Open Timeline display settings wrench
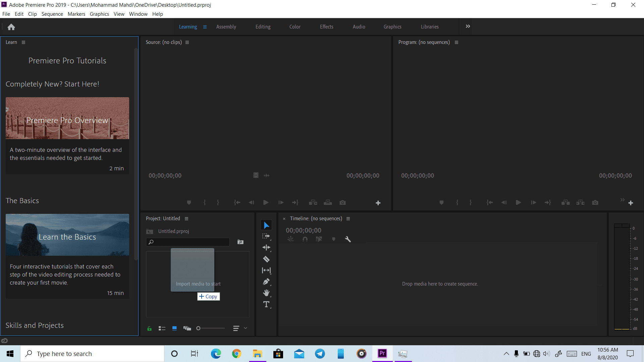The height and width of the screenshot is (362, 644). click(348, 239)
